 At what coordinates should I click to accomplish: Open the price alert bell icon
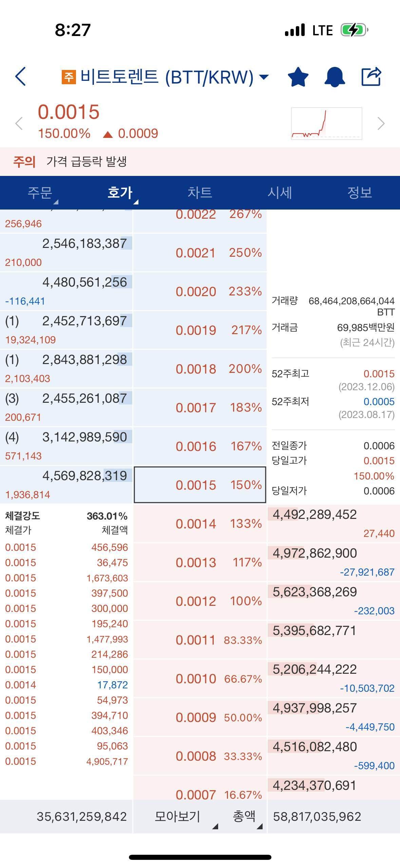coord(335,77)
